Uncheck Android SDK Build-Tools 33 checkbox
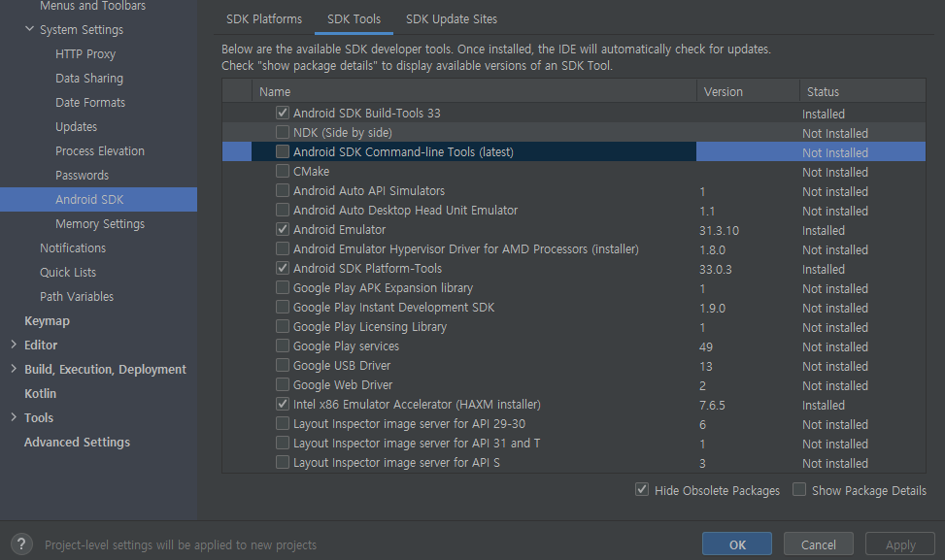The height and width of the screenshot is (560, 945). point(282,113)
